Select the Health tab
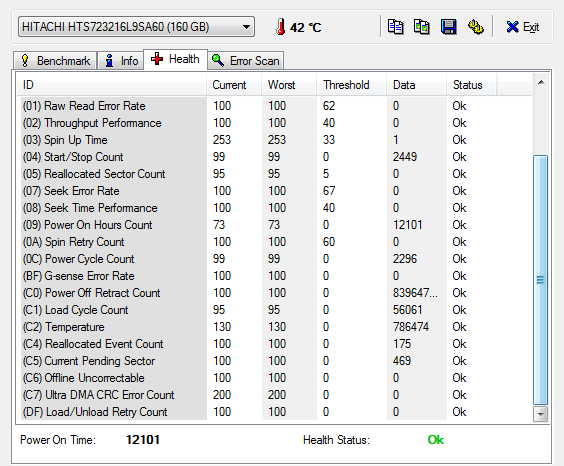This screenshot has width=564, height=466. (x=176, y=59)
